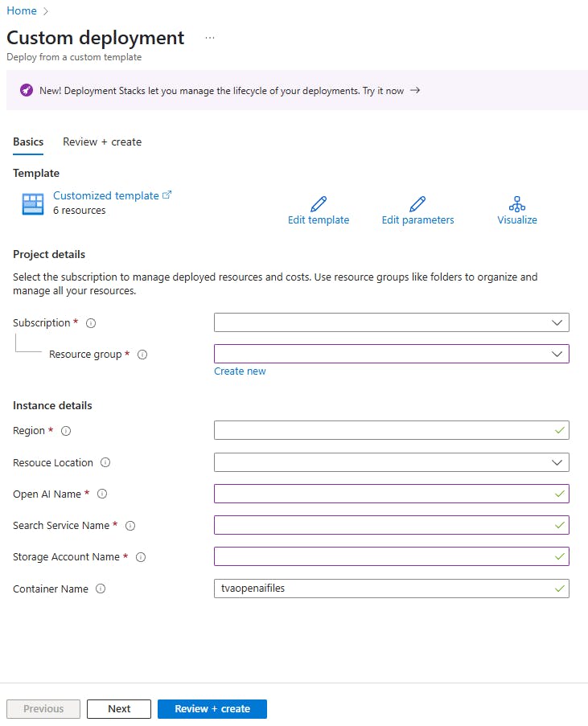Show info tooltip for Container Name
Screen dimensions: 588x726
101,589
